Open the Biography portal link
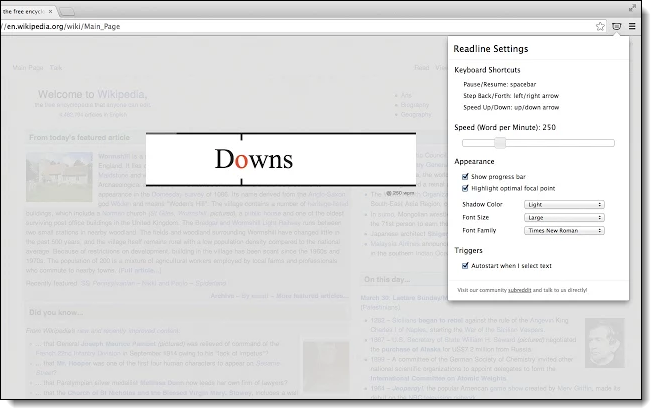This screenshot has height=415, width=657. pyautogui.click(x=415, y=105)
